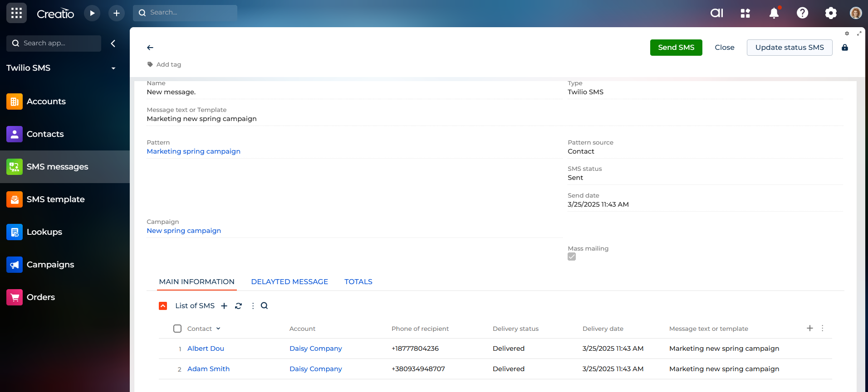Open SMS messages in sidebar
Screen dimensions: 868x392
(65, 167)
